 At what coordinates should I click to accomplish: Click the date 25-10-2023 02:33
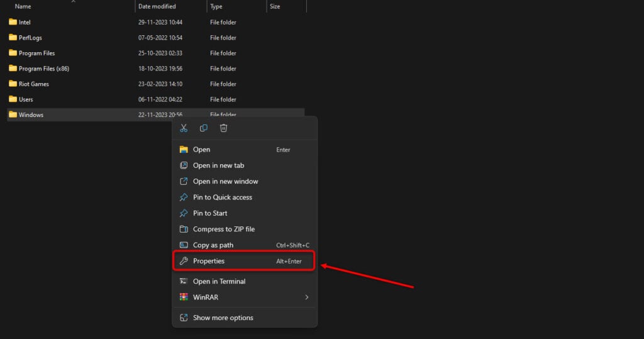160,53
